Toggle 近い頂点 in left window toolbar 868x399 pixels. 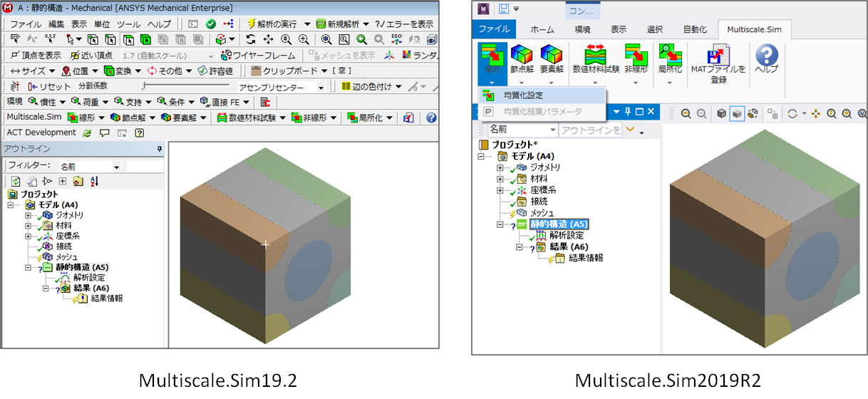[91, 55]
